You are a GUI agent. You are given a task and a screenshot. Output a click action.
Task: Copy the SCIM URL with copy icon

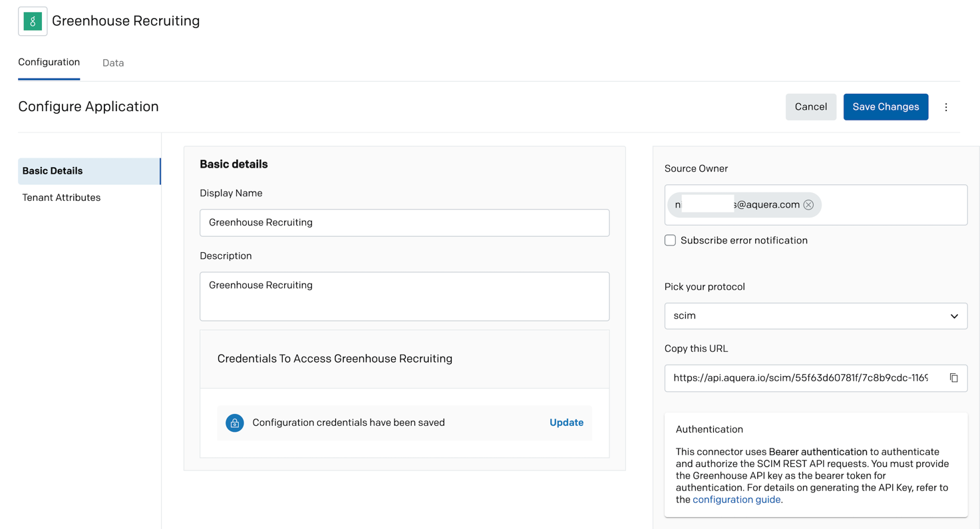pos(953,378)
